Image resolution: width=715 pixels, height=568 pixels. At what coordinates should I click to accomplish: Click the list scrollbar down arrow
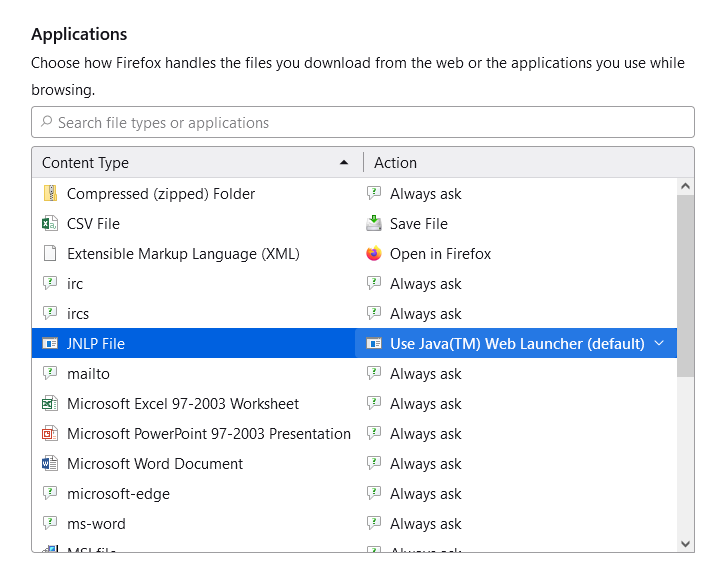[x=685, y=543]
